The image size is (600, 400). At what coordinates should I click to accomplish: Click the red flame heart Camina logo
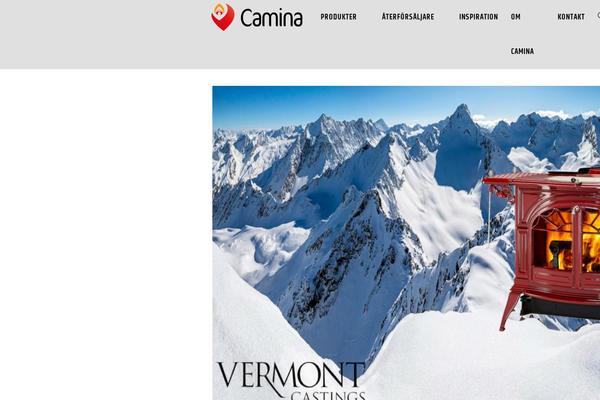tap(223, 17)
